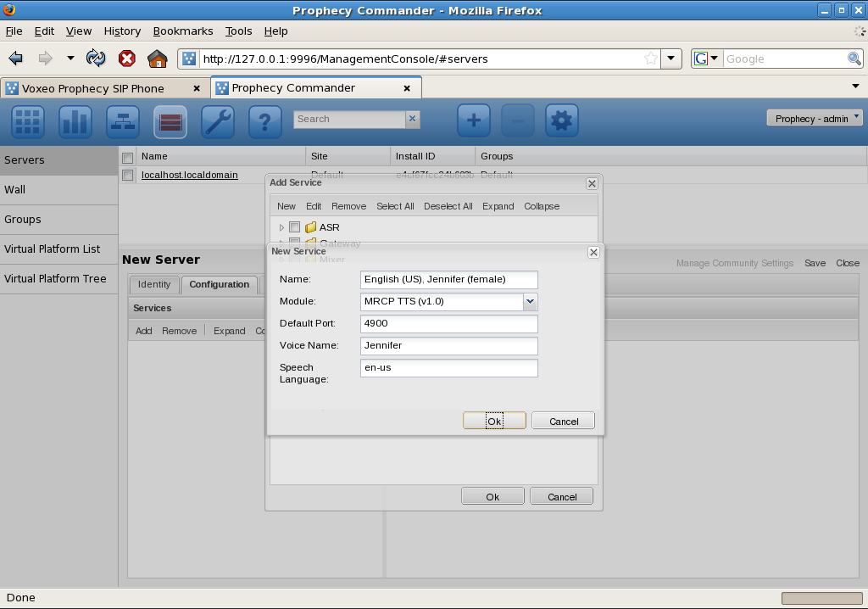Switch to the Configuration tab
868x609 pixels.
tap(220, 284)
